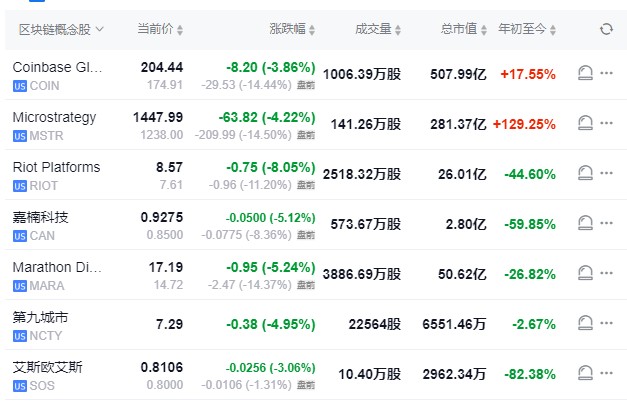Select Marathon price 17.19
The height and width of the screenshot is (406, 627).
(x=166, y=267)
